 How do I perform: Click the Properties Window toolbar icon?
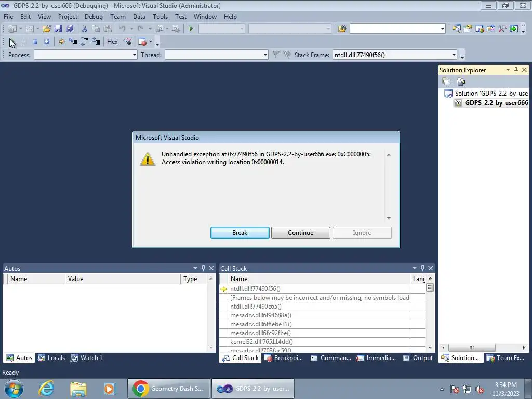(468, 29)
